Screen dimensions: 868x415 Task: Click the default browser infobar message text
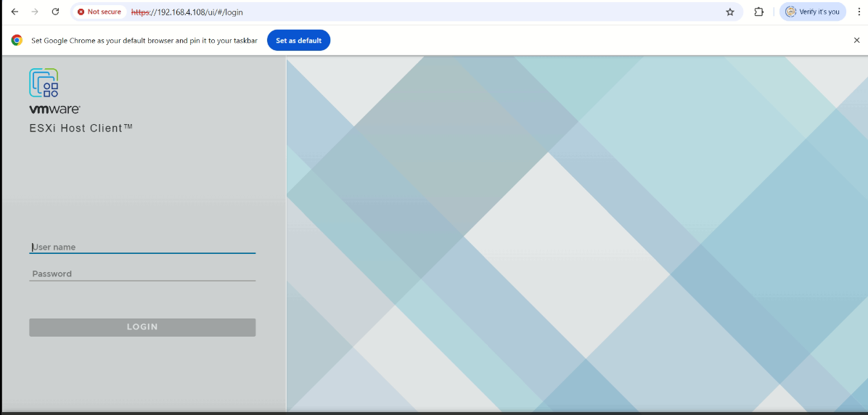point(144,41)
